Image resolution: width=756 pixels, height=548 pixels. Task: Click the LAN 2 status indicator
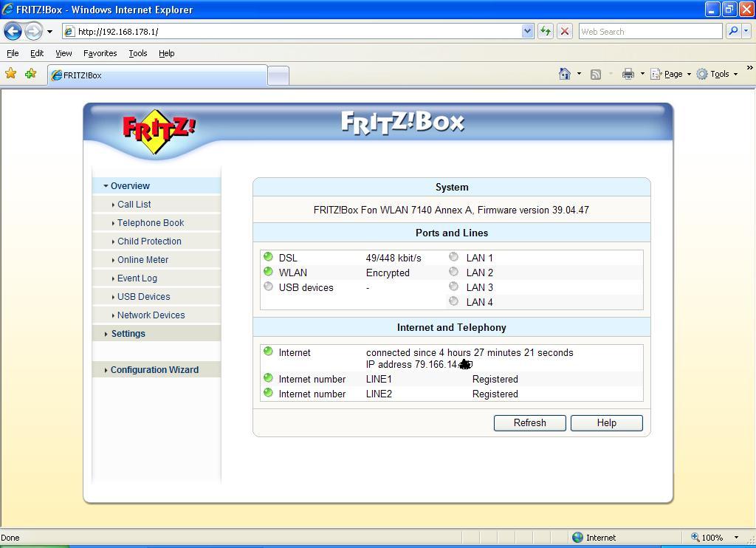pos(454,272)
